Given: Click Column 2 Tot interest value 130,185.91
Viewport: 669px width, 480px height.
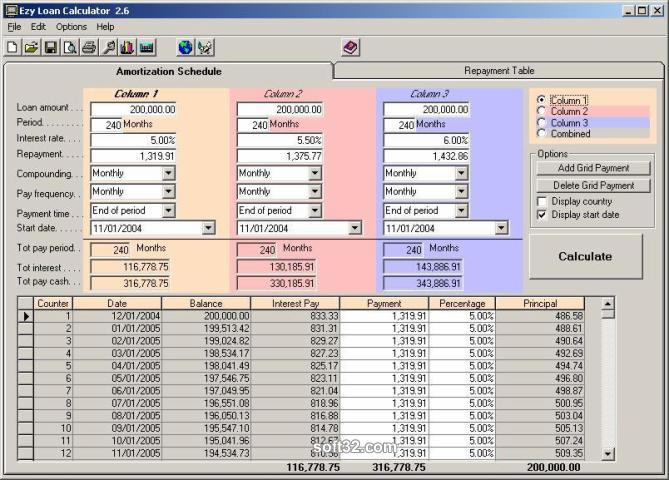Looking at the screenshot, I should [x=276, y=267].
